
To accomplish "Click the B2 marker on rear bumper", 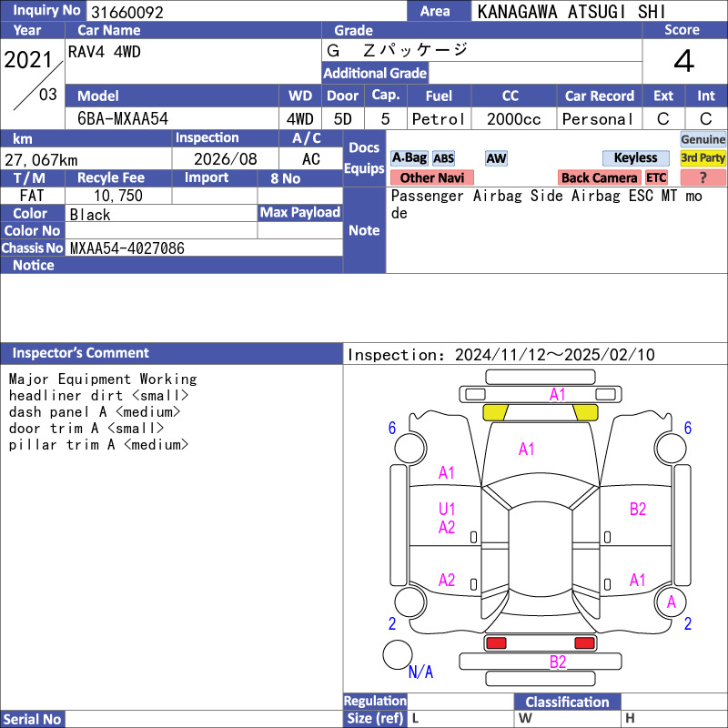I will pyautogui.click(x=558, y=662).
